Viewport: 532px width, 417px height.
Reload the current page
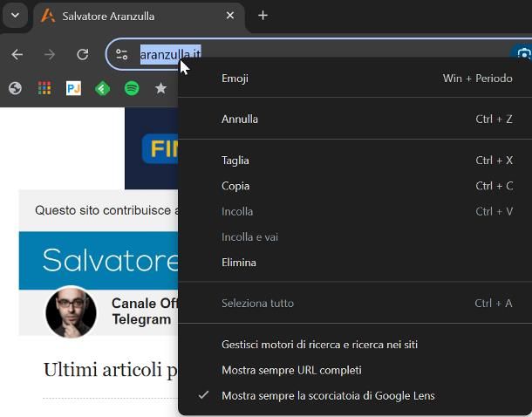coord(83,54)
